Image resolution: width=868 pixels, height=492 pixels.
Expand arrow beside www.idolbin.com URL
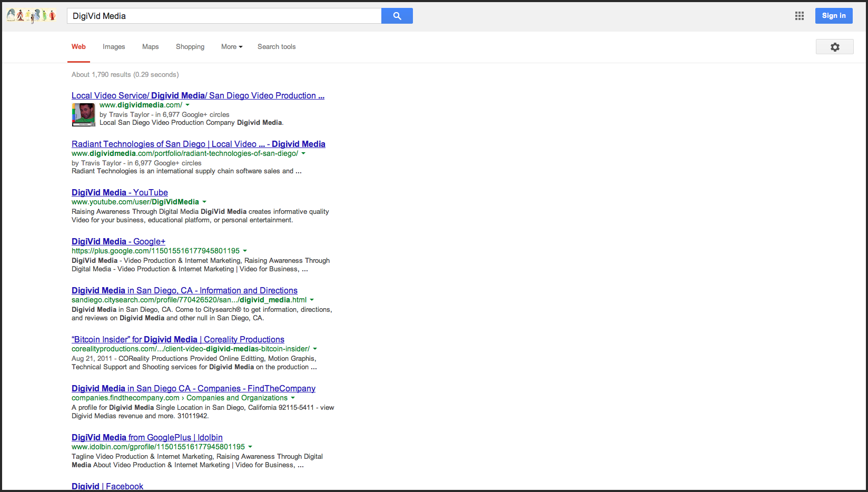tap(250, 447)
